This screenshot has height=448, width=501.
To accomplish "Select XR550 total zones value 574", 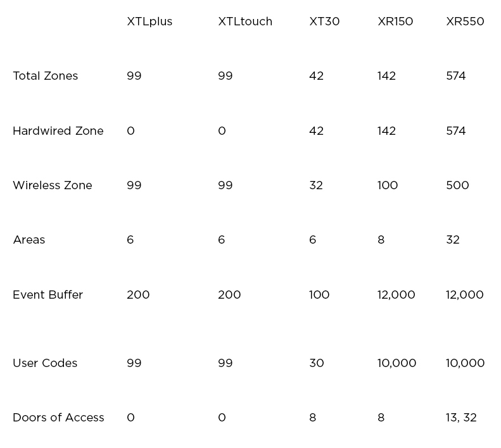I will coord(456,76).
